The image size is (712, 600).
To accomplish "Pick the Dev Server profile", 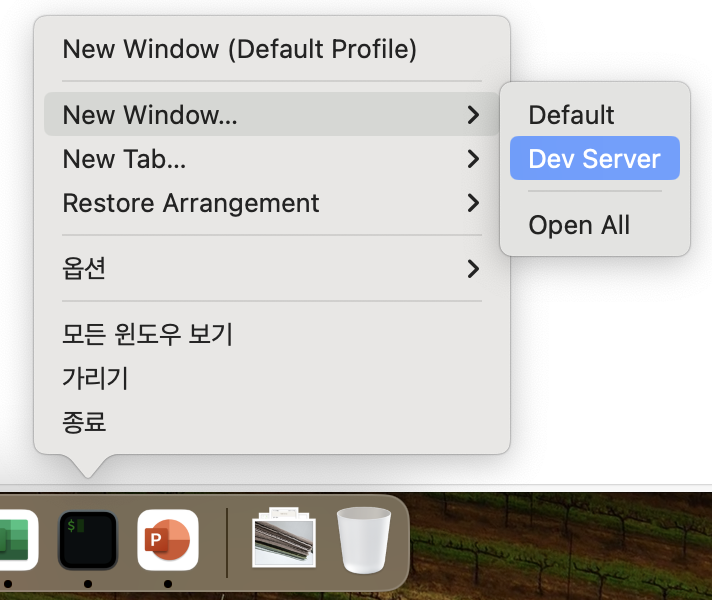I will pyautogui.click(x=595, y=158).
